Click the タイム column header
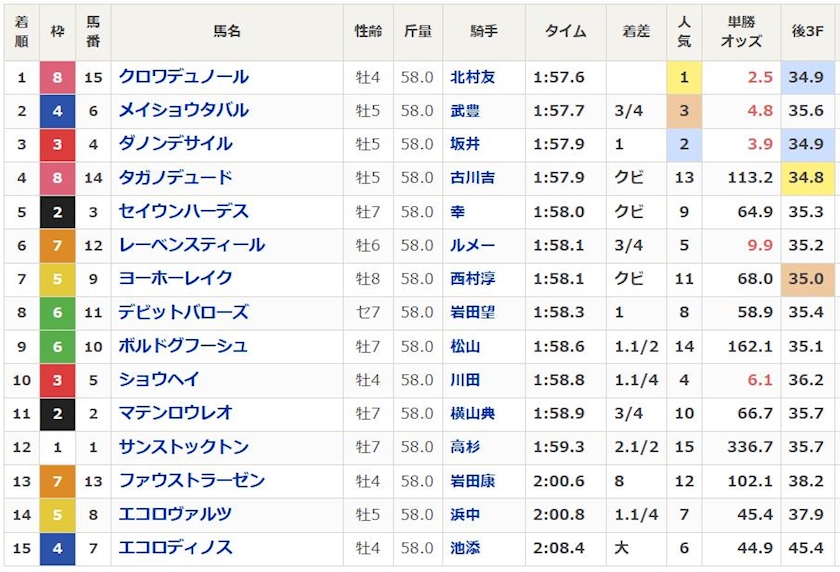 pyautogui.click(x=565, y=32)
